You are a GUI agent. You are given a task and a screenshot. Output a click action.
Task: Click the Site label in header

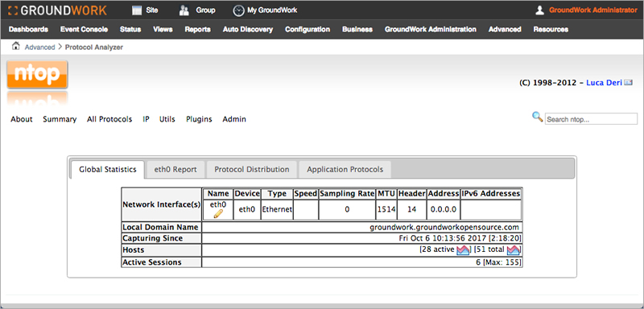click(152, 10)
